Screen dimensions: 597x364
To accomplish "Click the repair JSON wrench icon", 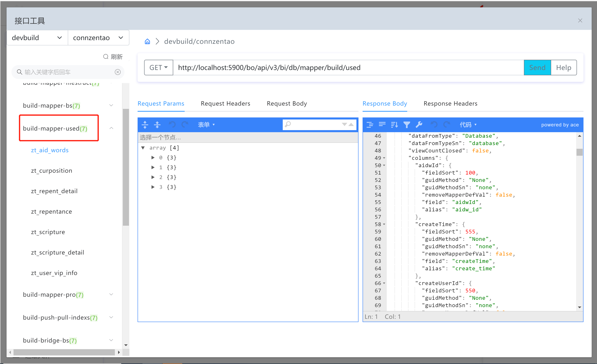I will coord(419,125).
